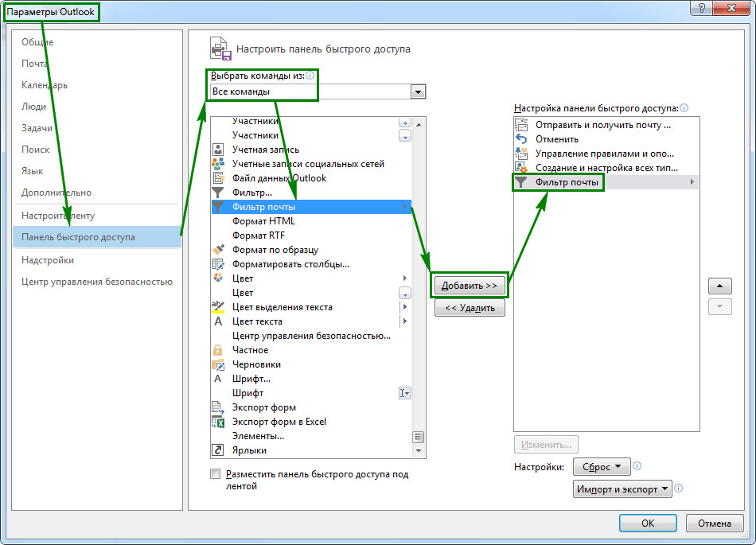
Task: Click the dropdown marker beside Шрифт
Action: [x=405, y=393]
